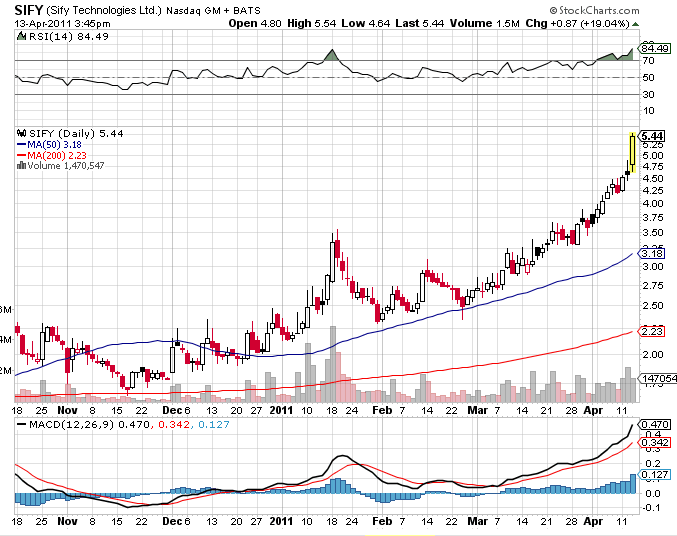Click the Low 4.64 value
Screen dimensions: 677x536
pyautogui.click(x=366, y=23)
